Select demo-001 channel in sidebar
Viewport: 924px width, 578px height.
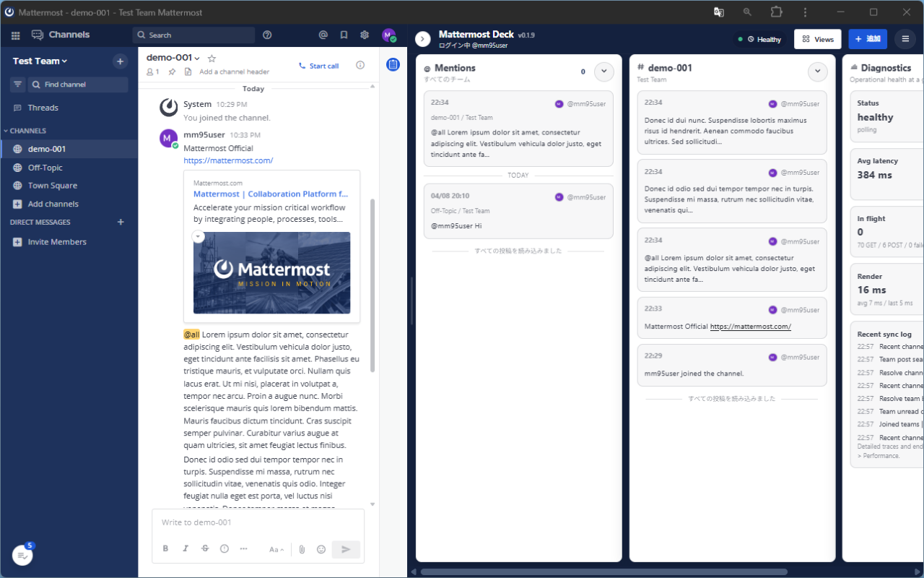tap(69, 149)
